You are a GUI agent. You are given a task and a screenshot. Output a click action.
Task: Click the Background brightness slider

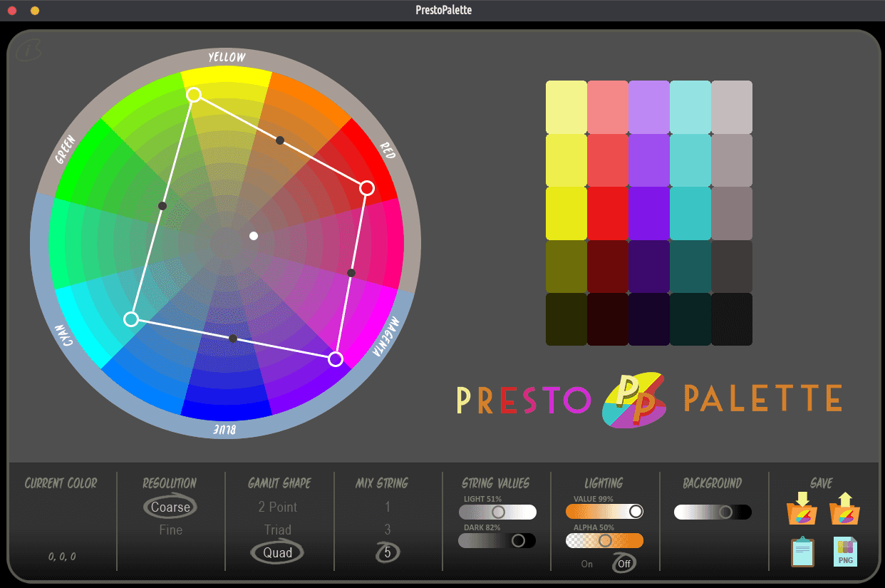coord(713,512)
